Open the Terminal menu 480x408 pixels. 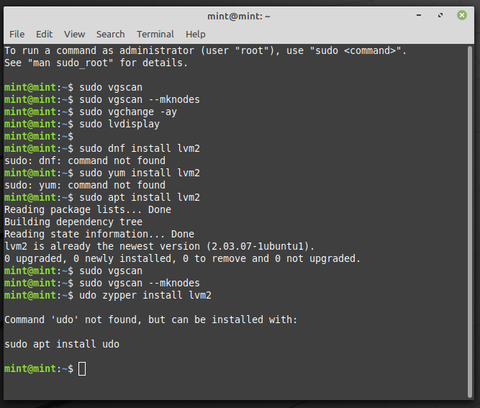tap(155, 34)
